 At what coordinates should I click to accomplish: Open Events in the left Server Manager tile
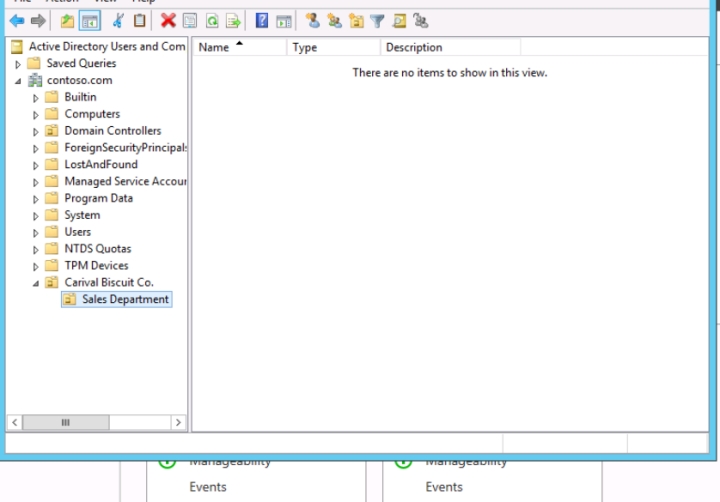[208, 487]
